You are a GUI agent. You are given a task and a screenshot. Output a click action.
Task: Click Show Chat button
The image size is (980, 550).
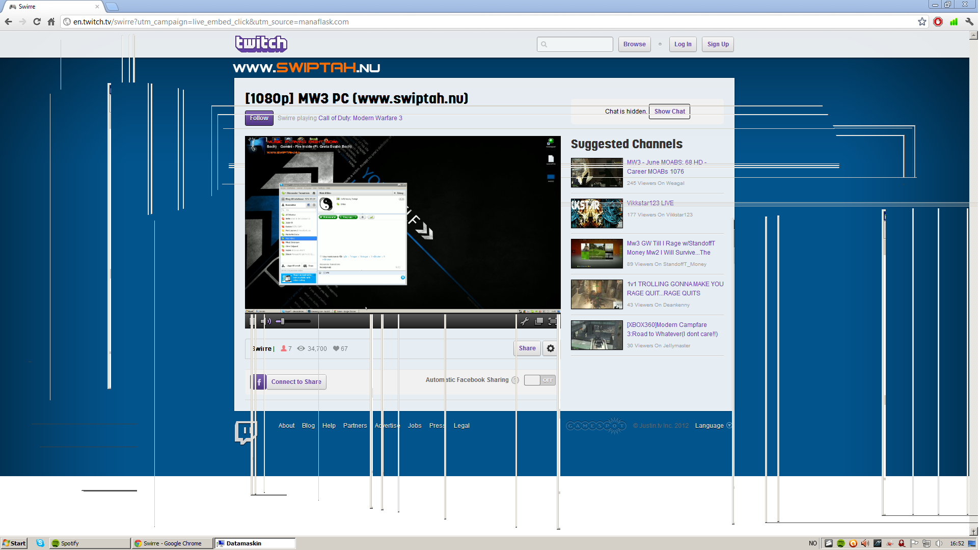click(669, 112)
